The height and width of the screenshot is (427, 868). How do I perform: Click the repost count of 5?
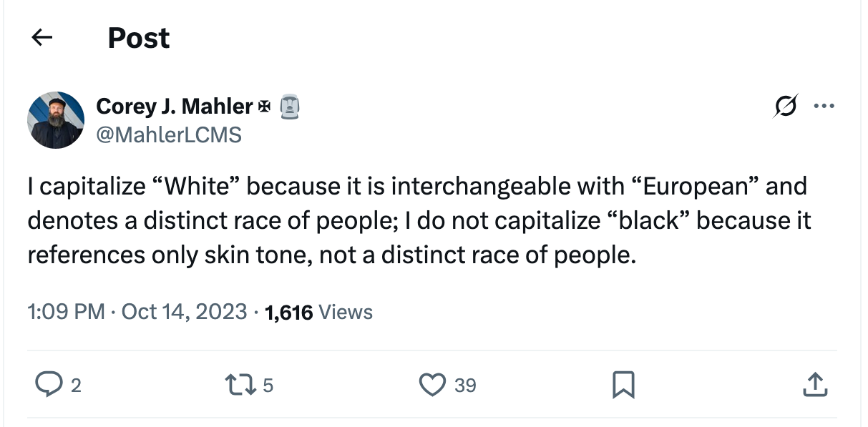pos(268,386)
